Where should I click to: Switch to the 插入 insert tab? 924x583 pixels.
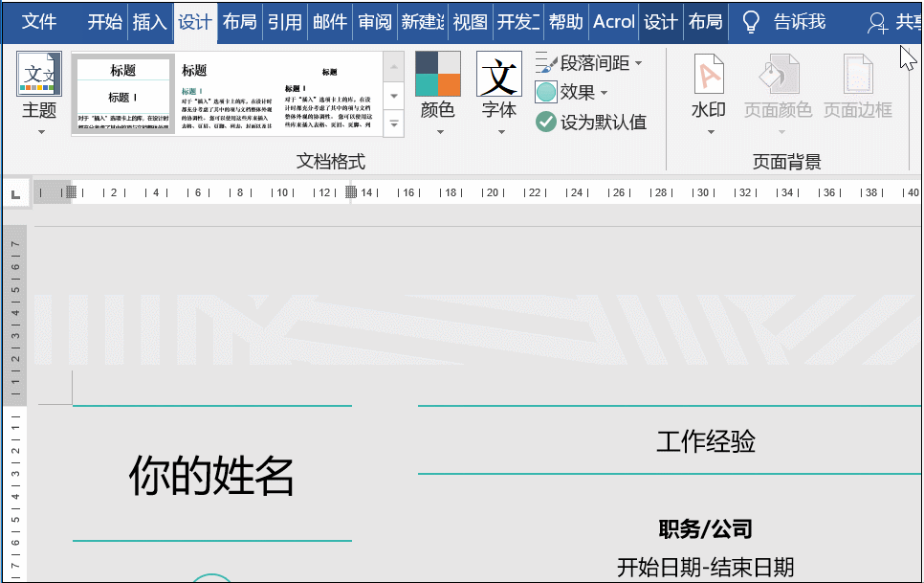[x=149, y=22]
